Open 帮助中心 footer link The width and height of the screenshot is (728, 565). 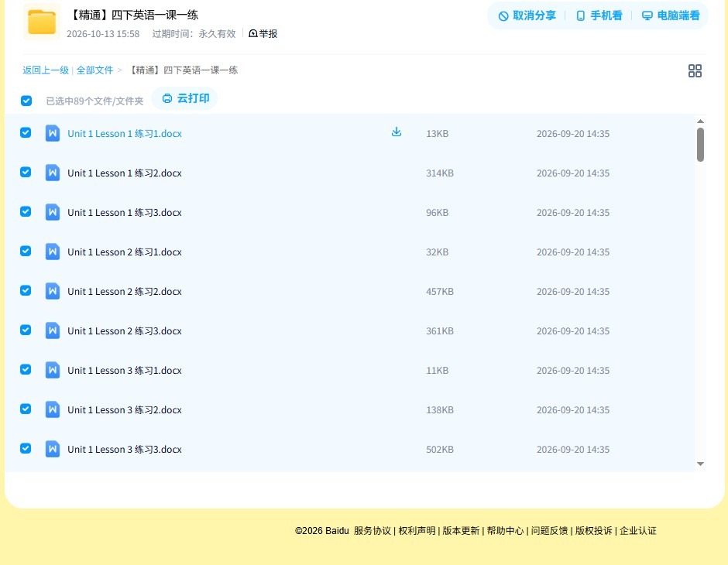(x=505, y=531)
